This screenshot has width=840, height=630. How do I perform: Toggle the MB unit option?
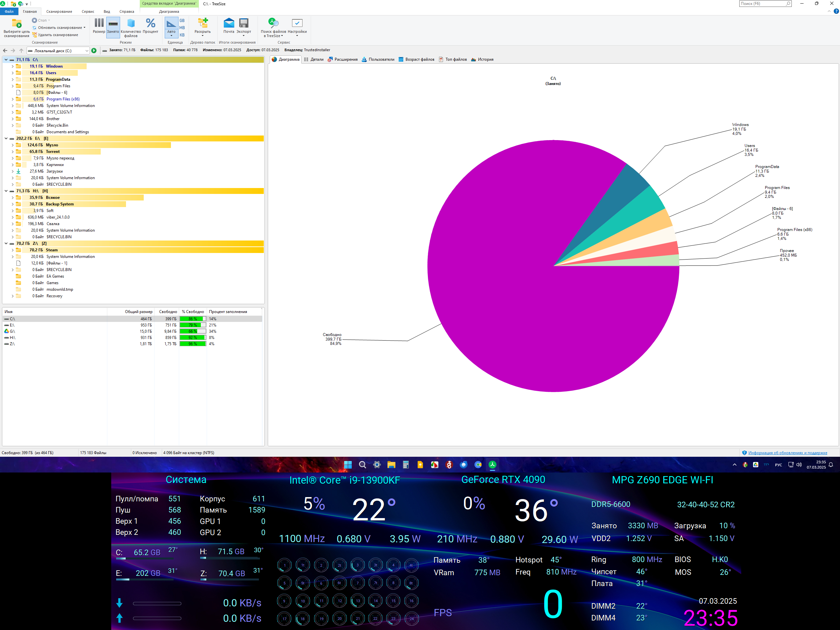[182, 28]
